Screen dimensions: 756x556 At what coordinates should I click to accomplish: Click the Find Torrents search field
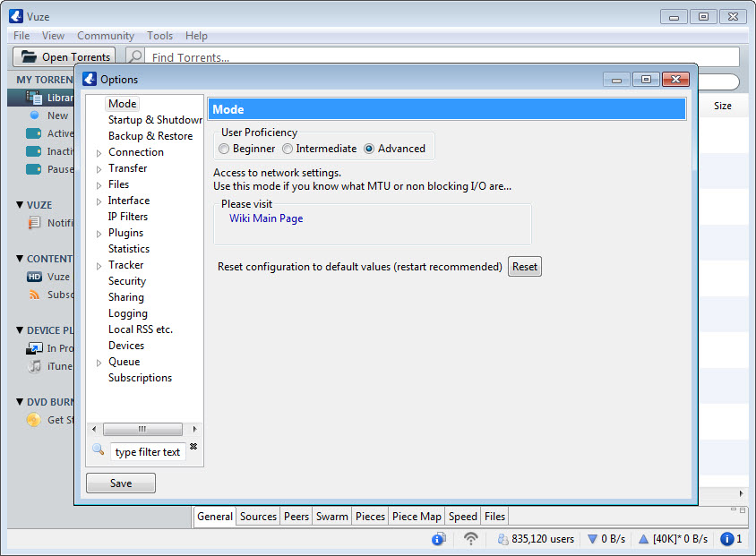click(442, 56)
